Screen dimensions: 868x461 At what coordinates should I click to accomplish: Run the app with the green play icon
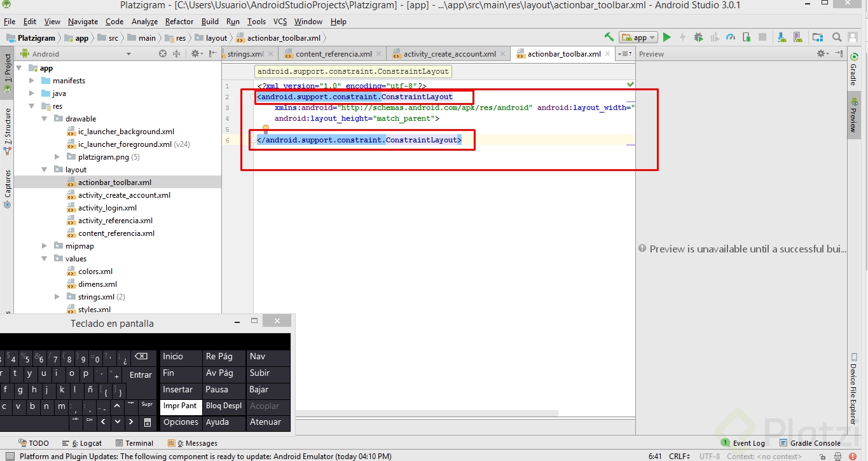666,38
